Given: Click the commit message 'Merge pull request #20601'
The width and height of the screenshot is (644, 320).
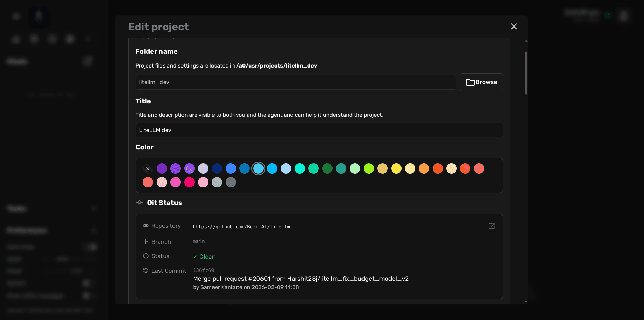Looking at the screenshot, I should [x=301, y=278].
